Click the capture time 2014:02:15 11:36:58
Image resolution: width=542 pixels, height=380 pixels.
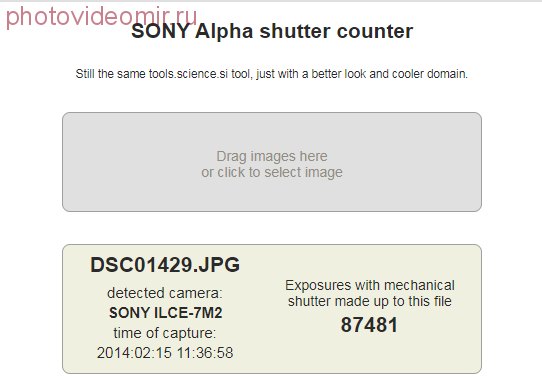click(x=165, y=353)
